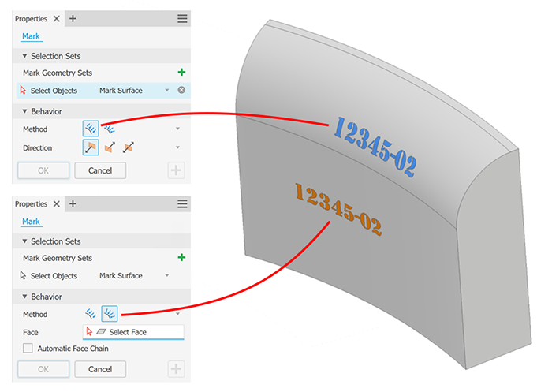The width and height of the screenshot is (552, 392).
Task: Add a Mark Geometry Set in upper panel
Action: (x=181, y=73)
